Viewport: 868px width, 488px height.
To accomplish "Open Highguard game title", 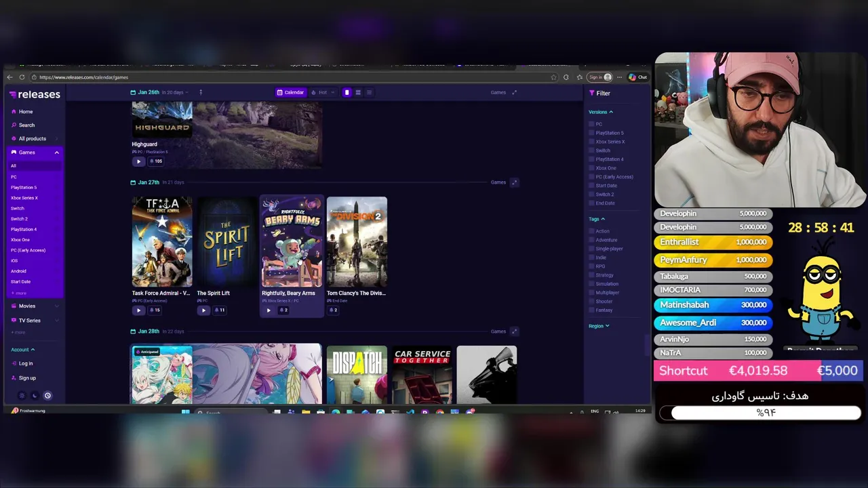I will pos(144,144).
